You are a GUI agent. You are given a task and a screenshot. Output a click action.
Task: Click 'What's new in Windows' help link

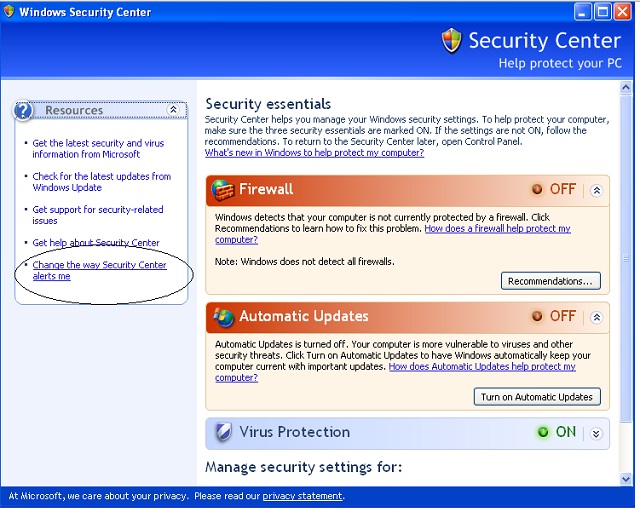314,153
